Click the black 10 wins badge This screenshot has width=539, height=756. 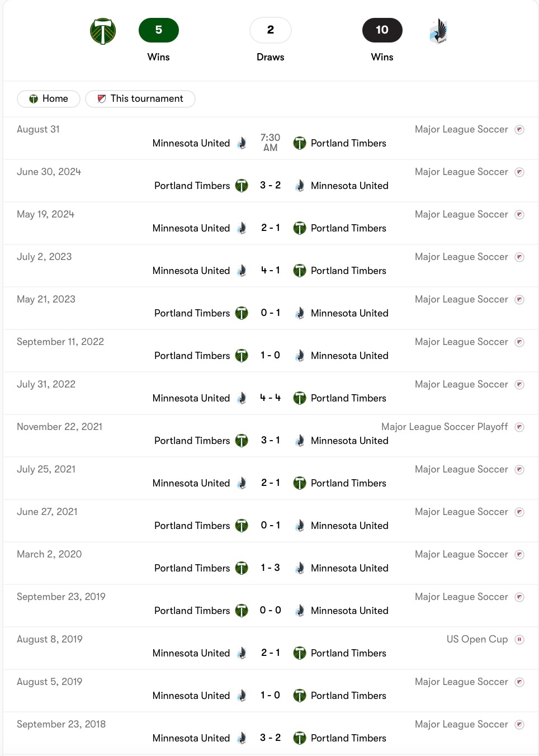[382, 30]
